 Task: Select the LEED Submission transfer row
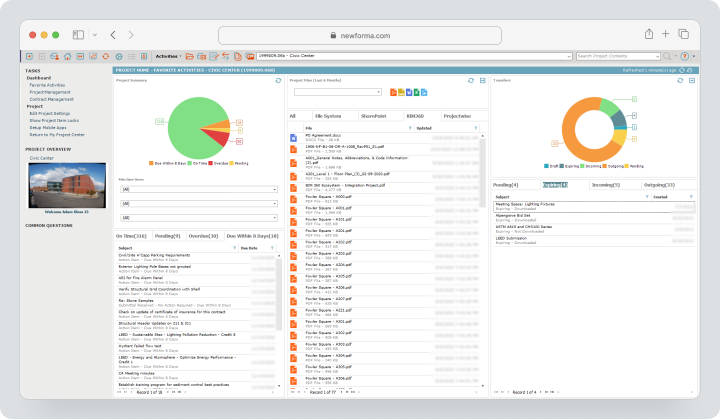point(594,240)
